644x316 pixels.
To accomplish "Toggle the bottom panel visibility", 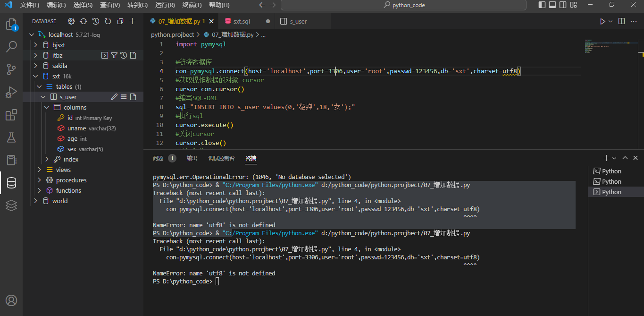I will 552,5.
